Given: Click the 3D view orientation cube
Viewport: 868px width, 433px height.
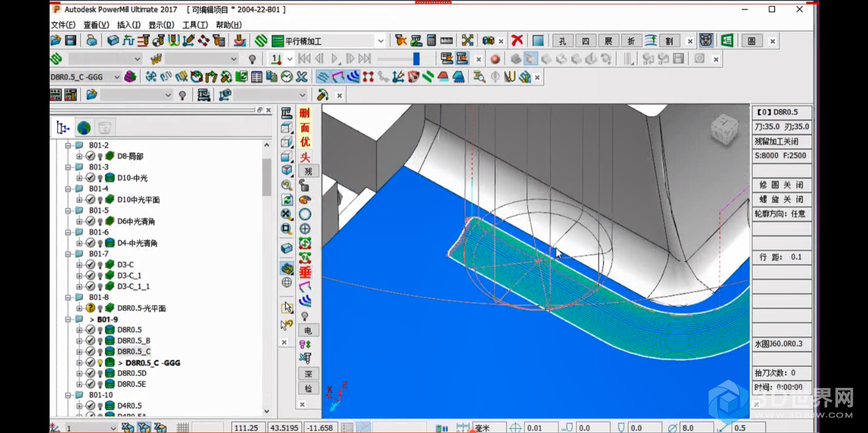Looking at the screenshot, I should 724,129.
